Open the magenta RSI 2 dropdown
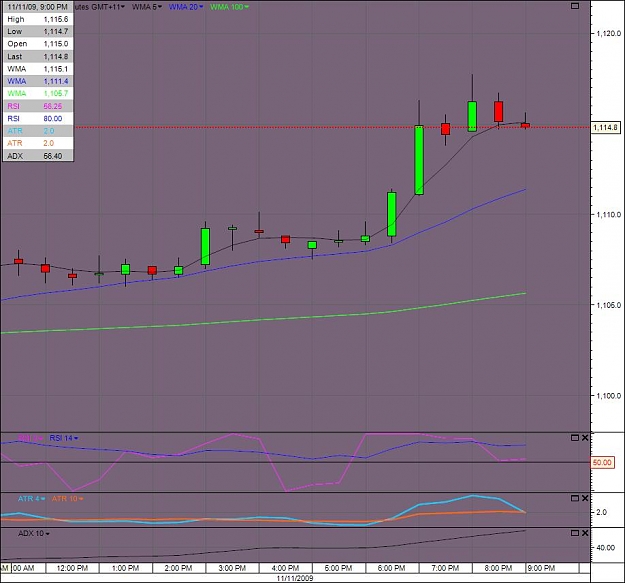Viewport: 625px width, 583px height. pos(30,438)
